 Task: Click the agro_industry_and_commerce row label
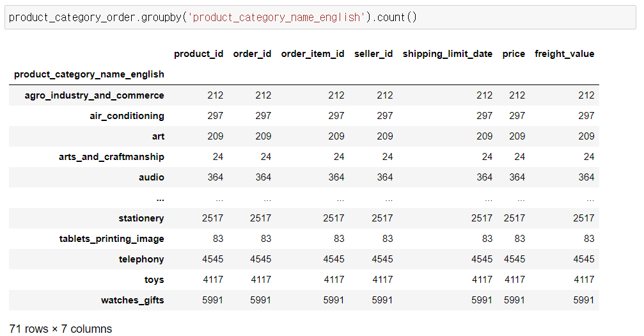click(x=94, y=95)
